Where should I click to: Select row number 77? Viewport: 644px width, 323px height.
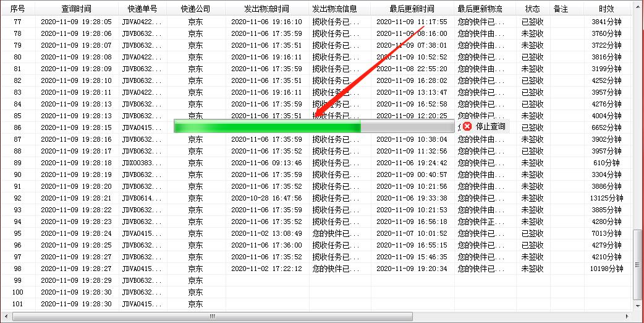[x=18, y=22]
